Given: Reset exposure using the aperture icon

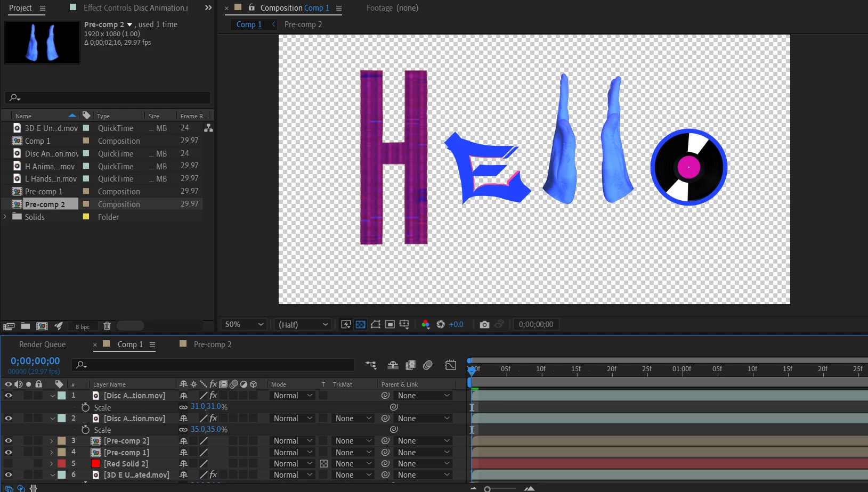Looking at the screenshot, I should click(441, 324).
